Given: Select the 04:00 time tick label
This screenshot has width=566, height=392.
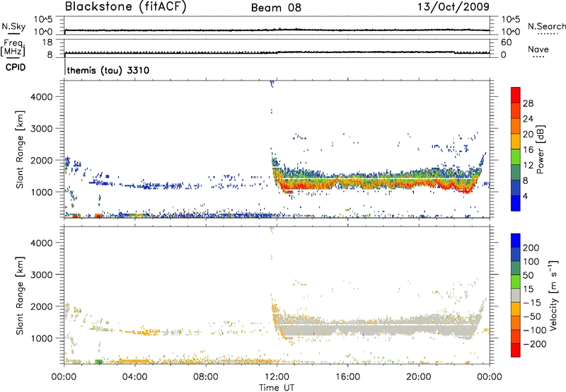Looking at the screenshot, I should click(134, 377).
